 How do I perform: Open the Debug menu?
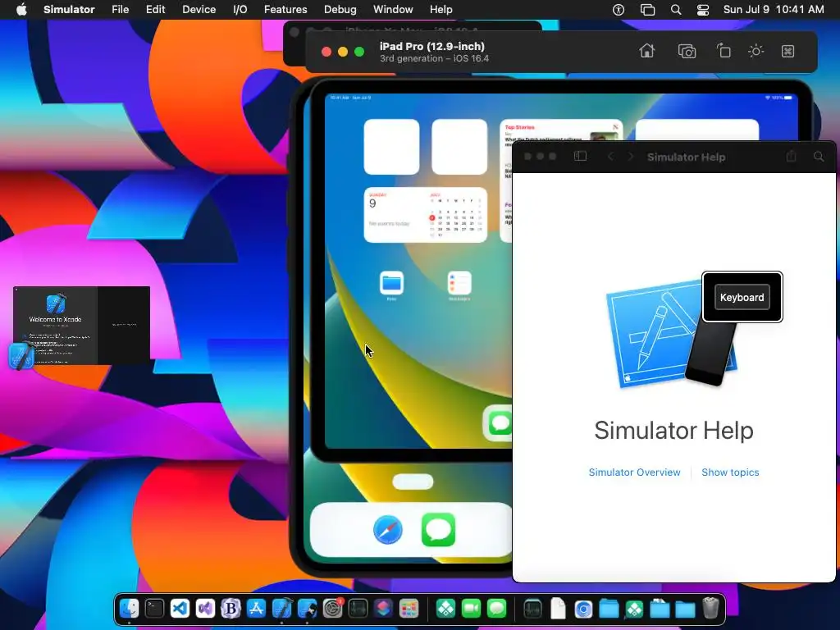[x=340, y=10]
